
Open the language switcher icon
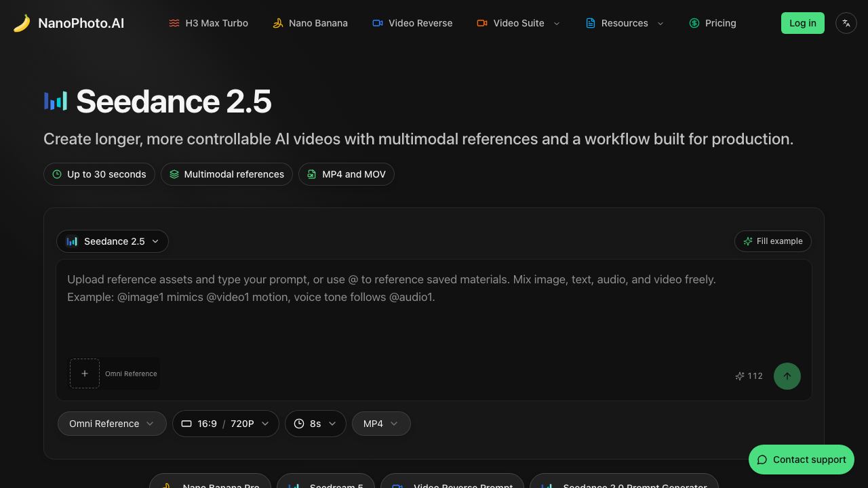click(x=846, y=23)
